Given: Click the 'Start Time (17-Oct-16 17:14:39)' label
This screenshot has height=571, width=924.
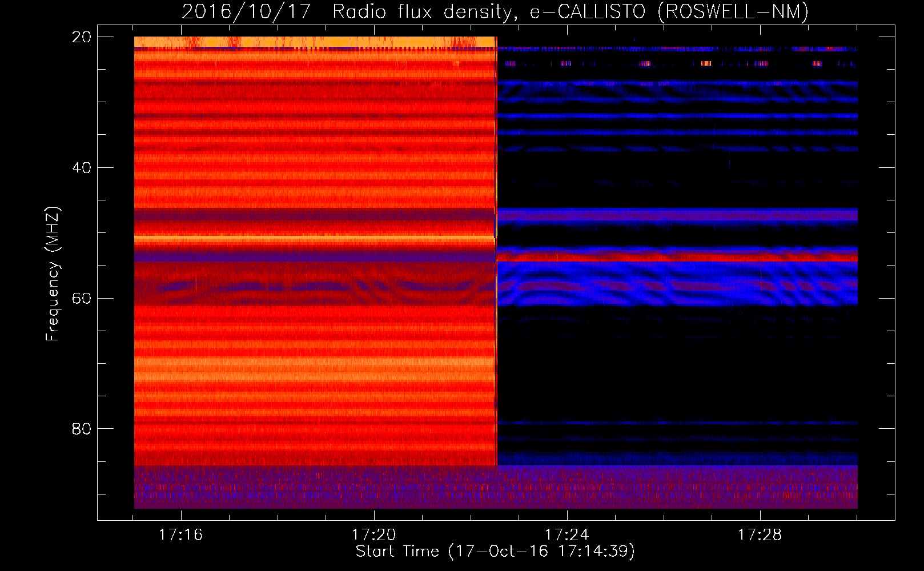Looking at the screenshot, I should 495,552.
